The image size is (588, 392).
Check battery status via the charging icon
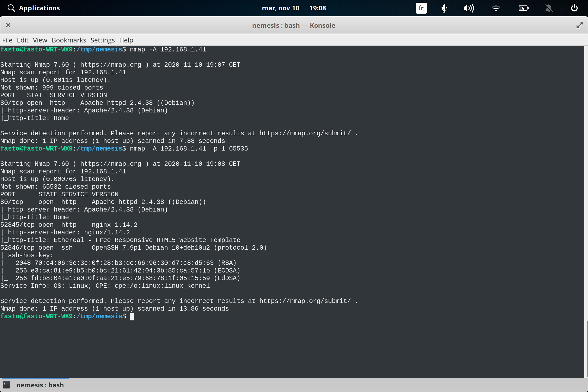523,8
